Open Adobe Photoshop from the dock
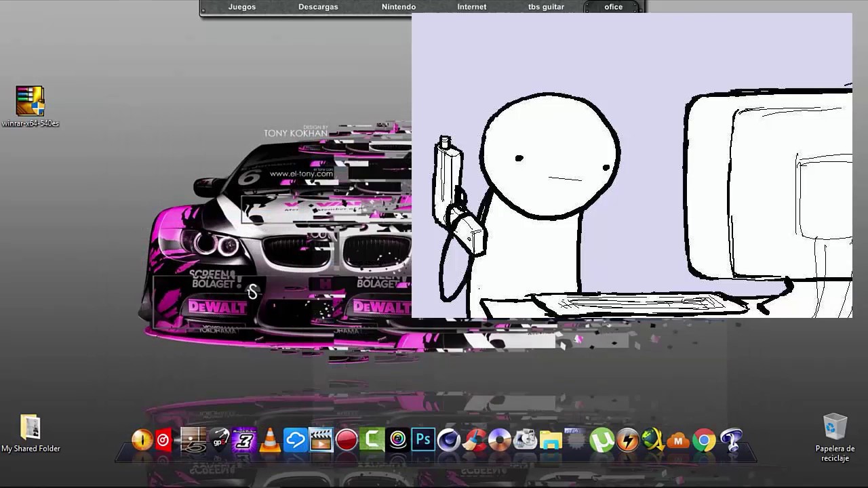Viewport: 868px width, 488px height. tap(423, 441)
